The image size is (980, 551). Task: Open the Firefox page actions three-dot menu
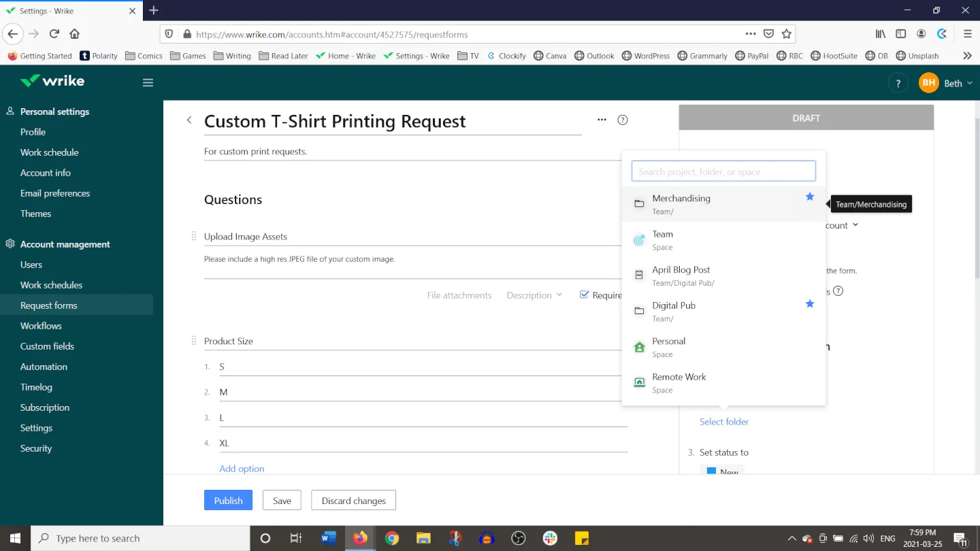pos(750,34)
